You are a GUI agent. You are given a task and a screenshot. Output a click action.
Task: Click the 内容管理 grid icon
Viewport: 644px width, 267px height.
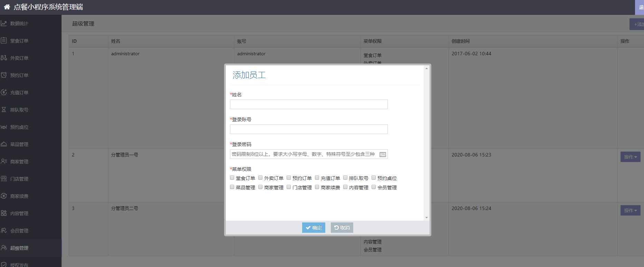[x=4, y=213]
